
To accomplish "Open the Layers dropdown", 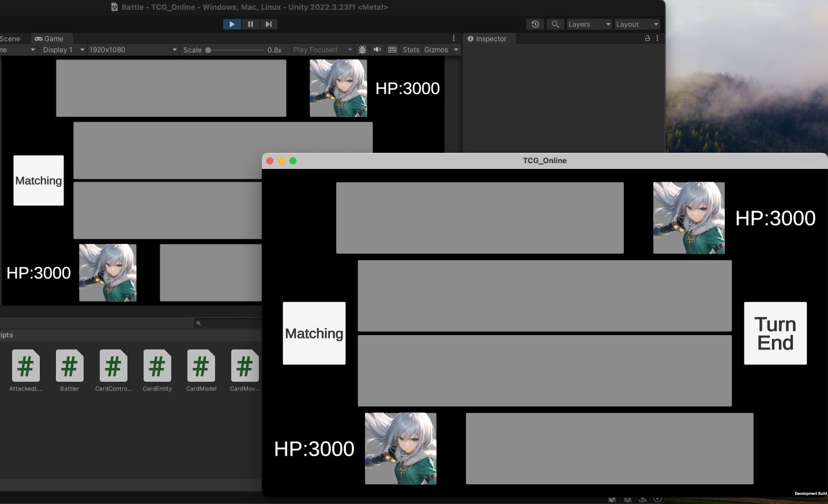I will [588, 24].
